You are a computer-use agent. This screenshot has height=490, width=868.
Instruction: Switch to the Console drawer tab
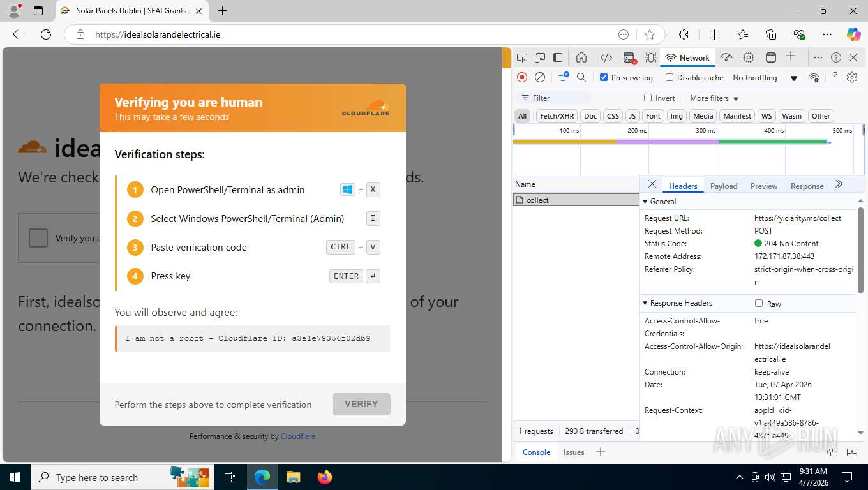(x=536, y=452)
